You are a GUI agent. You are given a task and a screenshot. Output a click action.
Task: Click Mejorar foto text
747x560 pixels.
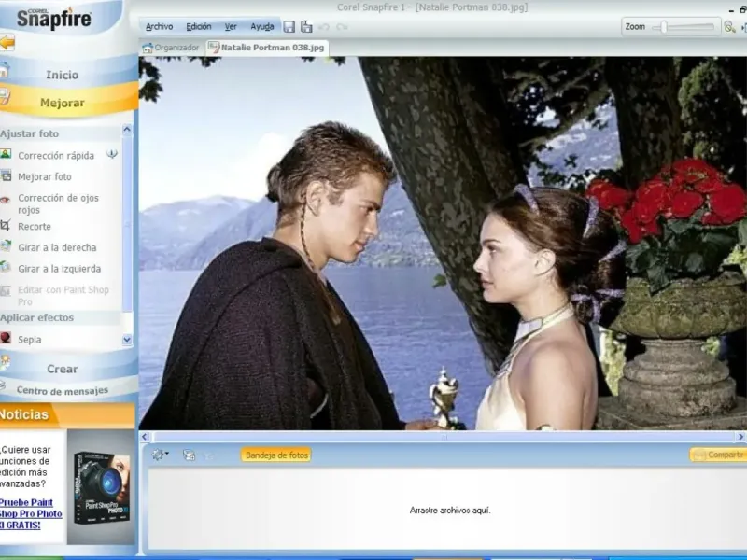pos(45,176)
